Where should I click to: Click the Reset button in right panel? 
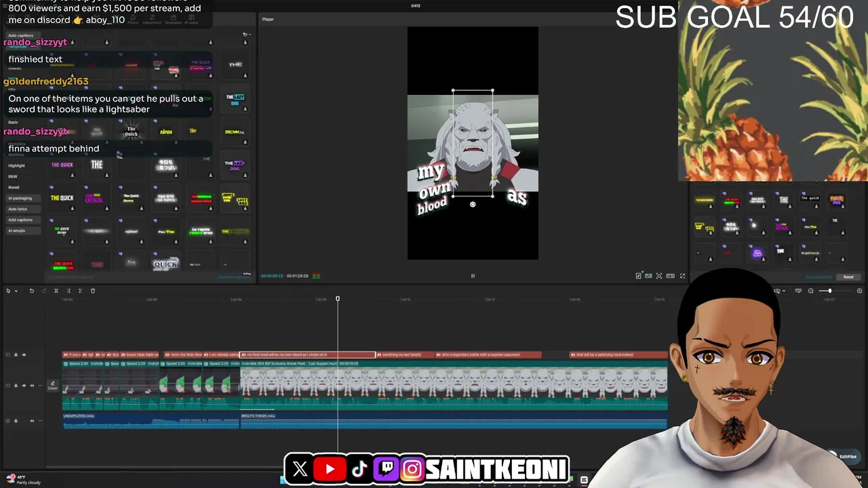(848, 277)
